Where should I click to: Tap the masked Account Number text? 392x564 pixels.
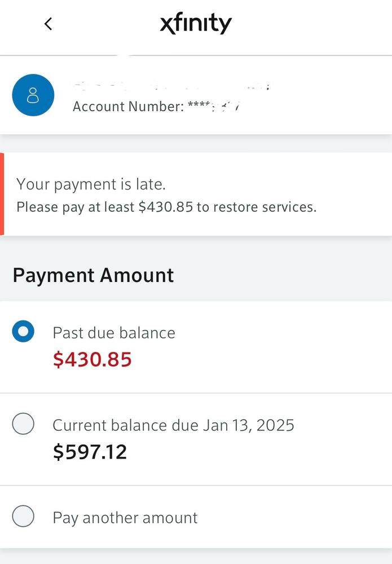[156, 106]
